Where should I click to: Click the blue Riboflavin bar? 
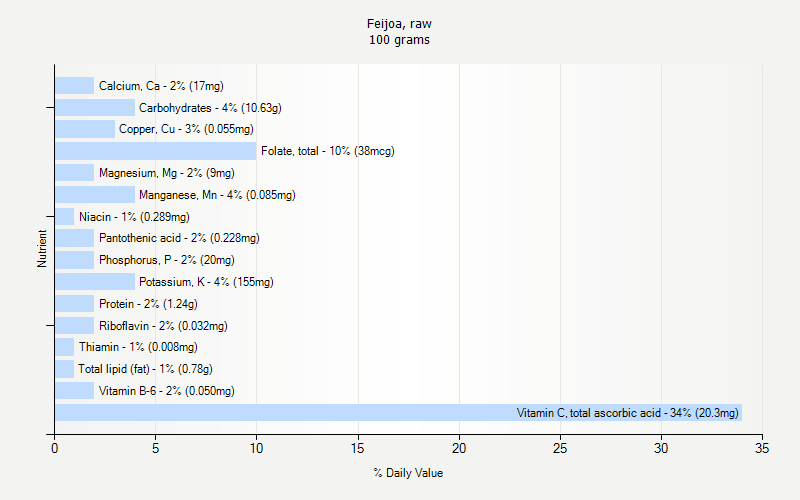74,326
